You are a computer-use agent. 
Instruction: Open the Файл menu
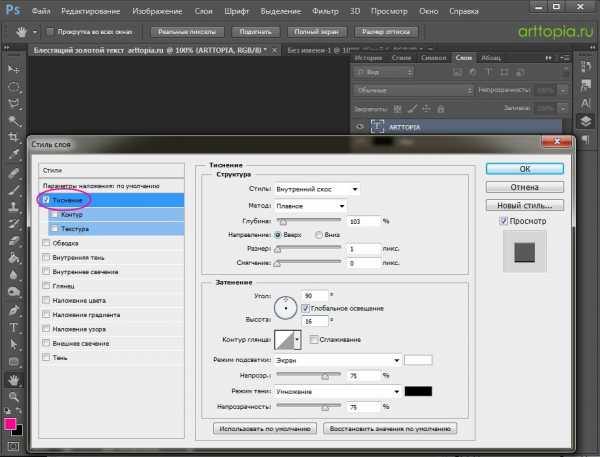point(41,11)
